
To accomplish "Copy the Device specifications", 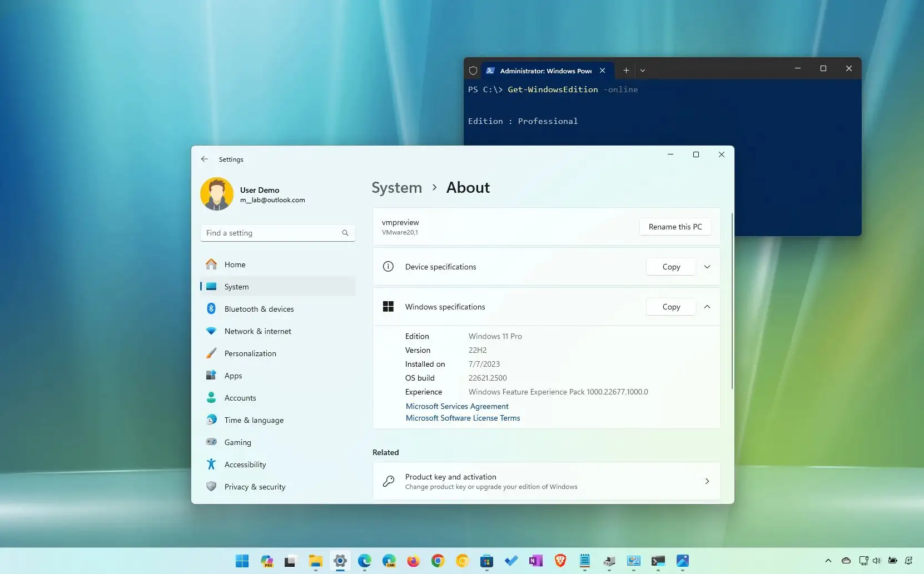I will [671, 267].
